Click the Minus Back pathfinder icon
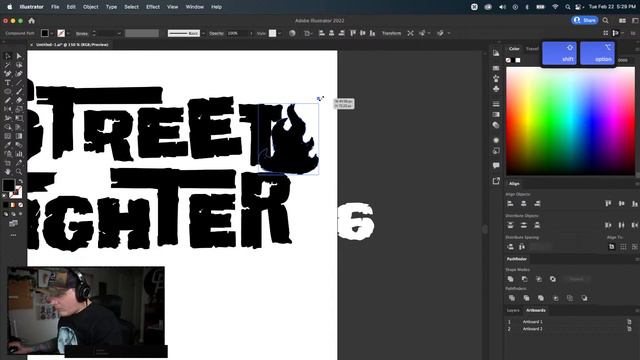 tap(584, 298)
